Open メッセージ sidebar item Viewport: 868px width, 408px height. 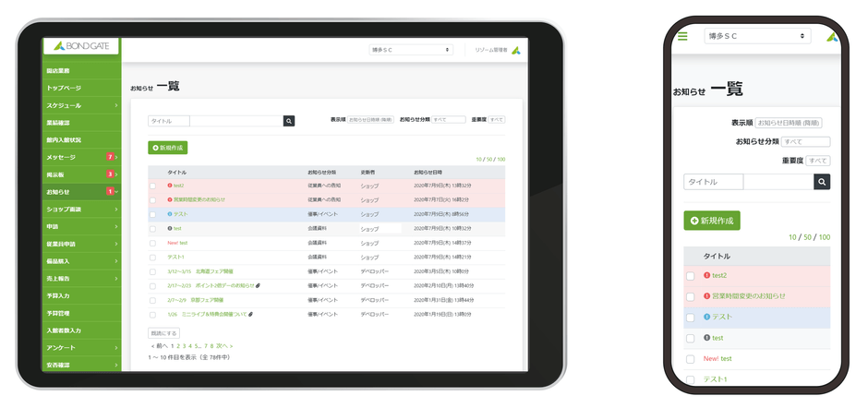[81, 157]
